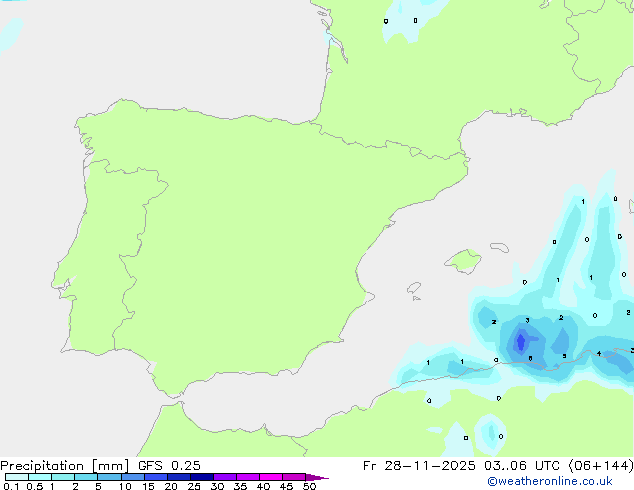This screenshot has width=634, height=490.
Task: Click the 0.1–0.5 mm palest legend swatch
Action: (17, 477)
